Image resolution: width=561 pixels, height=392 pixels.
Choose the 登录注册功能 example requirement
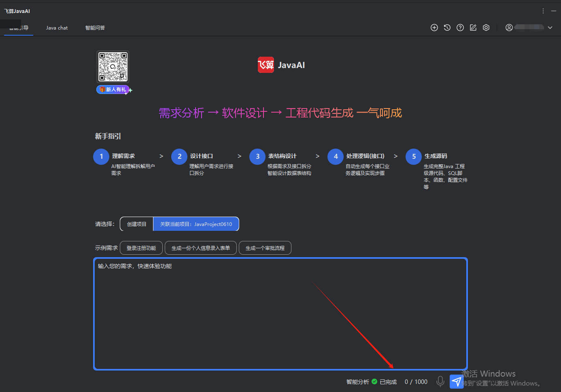point(141,248)
